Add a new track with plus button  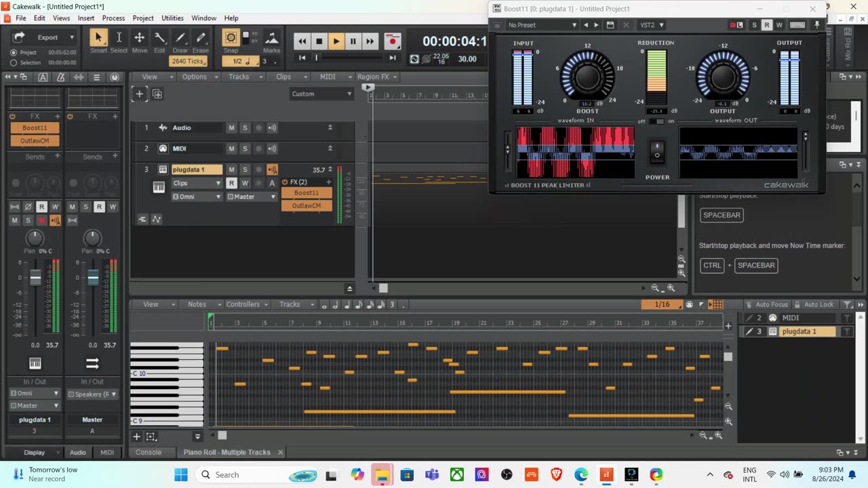[140, 94]
